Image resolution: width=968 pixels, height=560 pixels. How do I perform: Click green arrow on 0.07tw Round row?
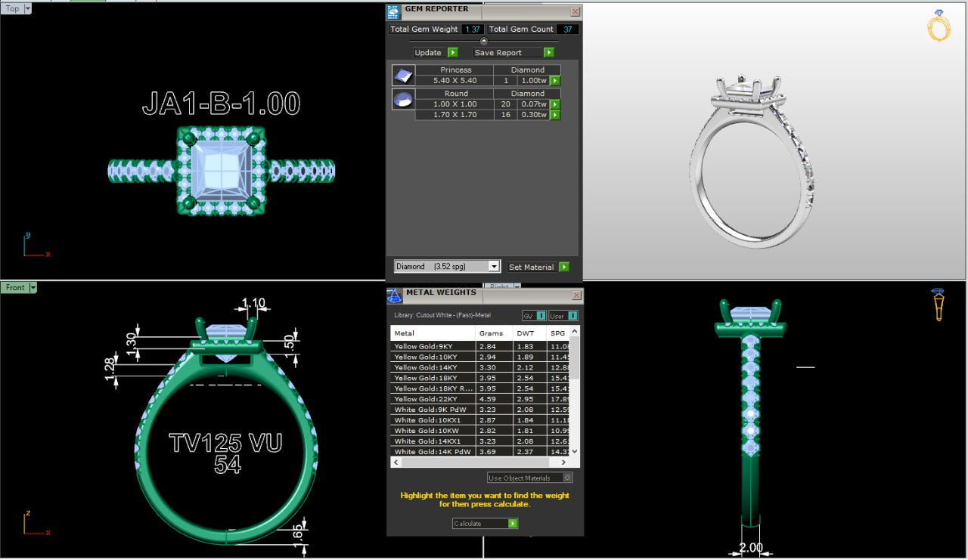[554, 104]
